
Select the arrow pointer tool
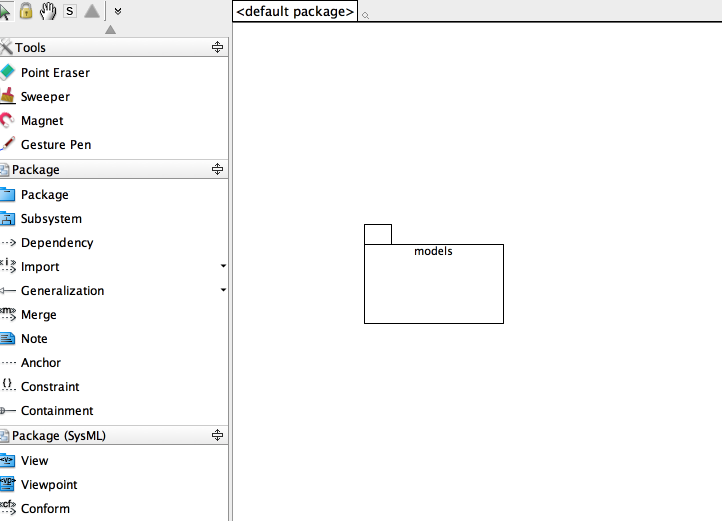(5, 11)
